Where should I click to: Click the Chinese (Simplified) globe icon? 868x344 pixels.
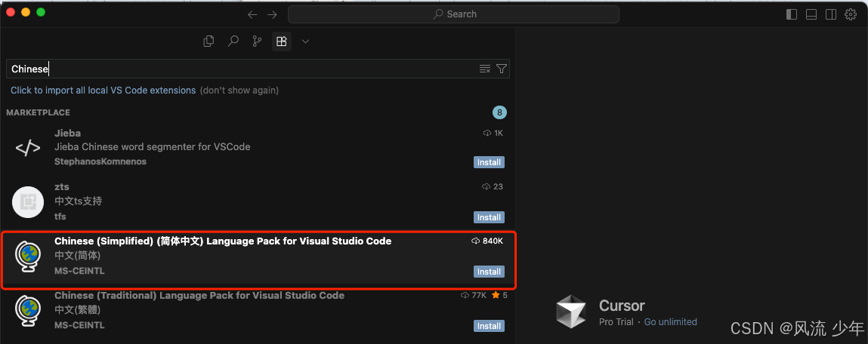click(x=28, y=256)
